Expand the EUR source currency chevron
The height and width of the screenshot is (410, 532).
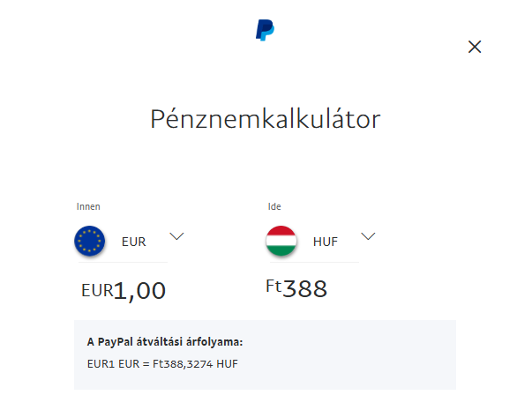coord(176,236)
